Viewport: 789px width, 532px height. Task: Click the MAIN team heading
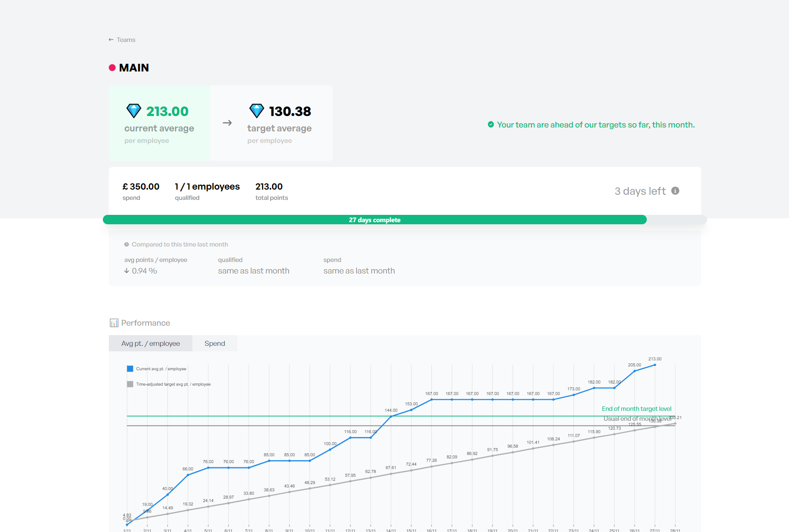coord(134,68)
